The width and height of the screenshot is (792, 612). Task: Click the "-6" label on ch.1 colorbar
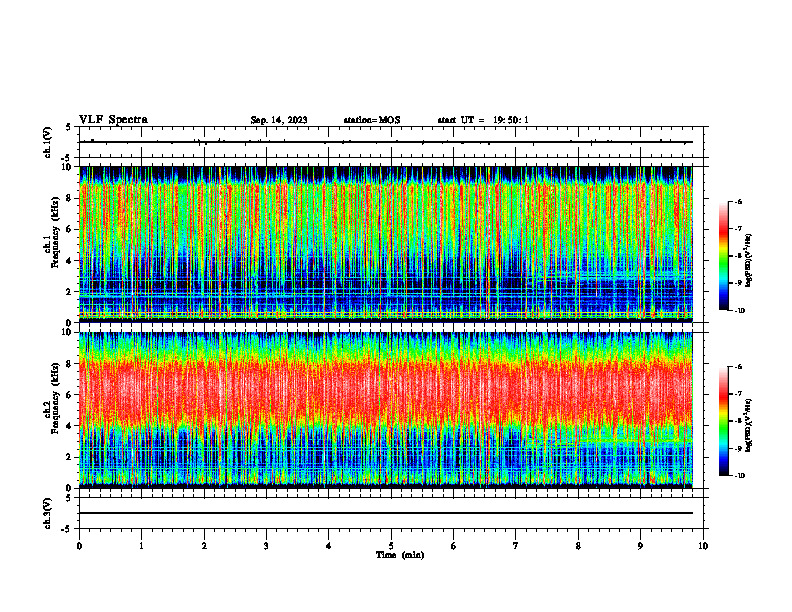tap(738, 202)
